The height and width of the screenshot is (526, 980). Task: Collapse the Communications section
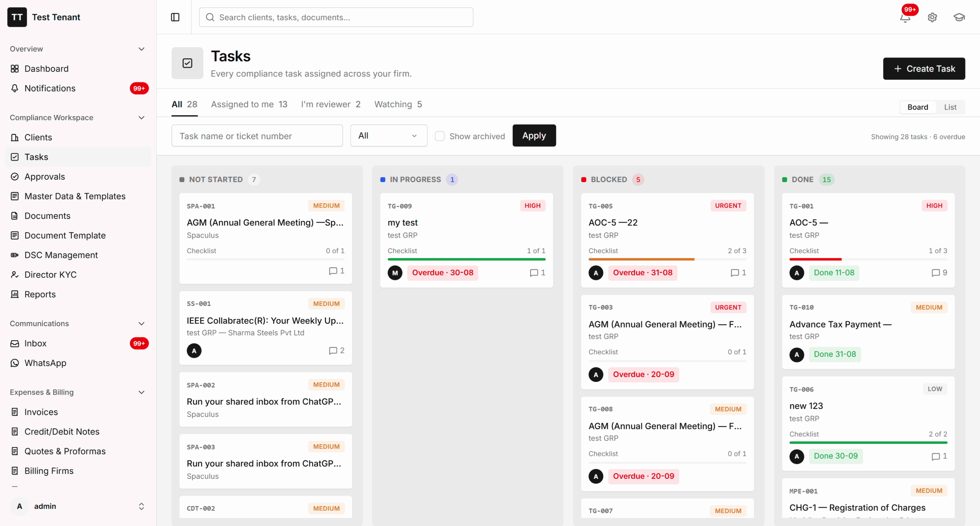[x=141, y=324]
